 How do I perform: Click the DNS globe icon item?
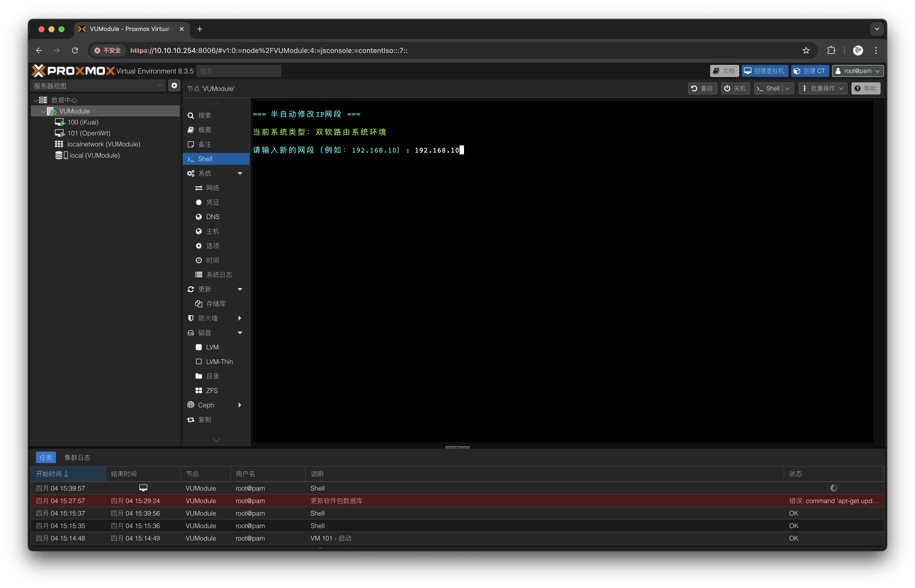[x=212, y=217]
